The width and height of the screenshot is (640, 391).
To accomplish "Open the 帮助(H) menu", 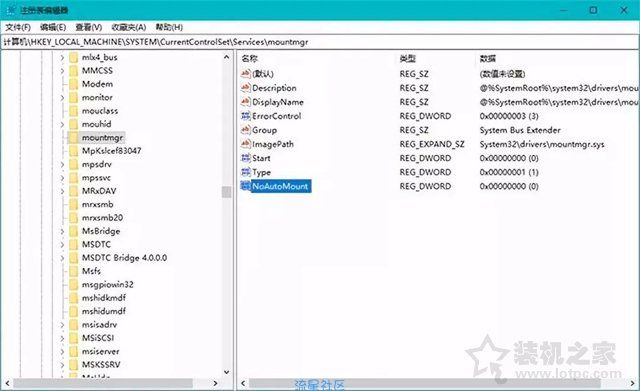I will (169, 27).
